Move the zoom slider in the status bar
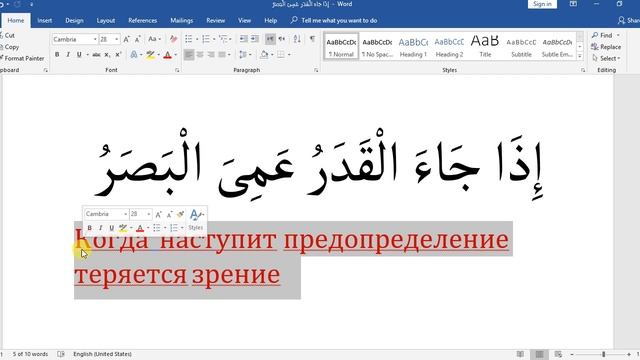Screen dimensions: 640x360 click(603, 354)
